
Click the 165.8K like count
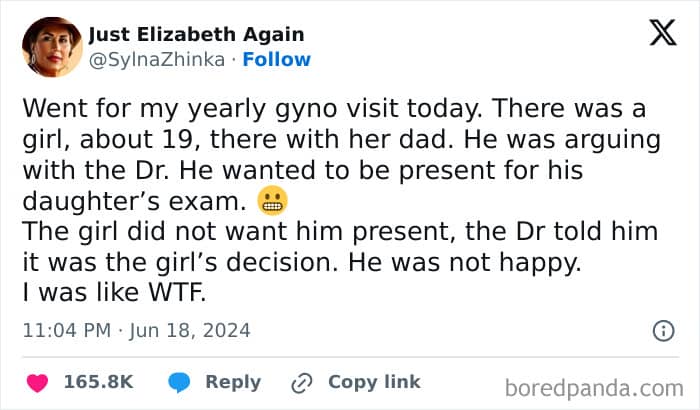point(98,382)
